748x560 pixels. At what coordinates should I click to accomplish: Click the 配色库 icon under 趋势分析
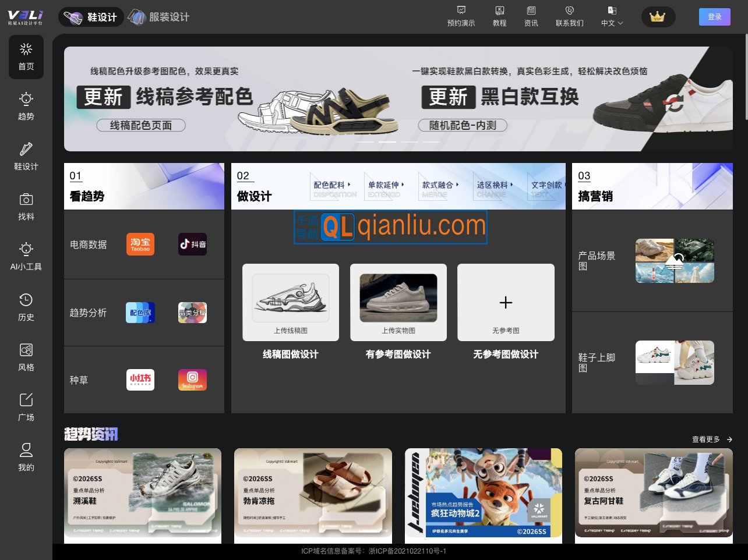pyautogui.click(x=140, y=312)
